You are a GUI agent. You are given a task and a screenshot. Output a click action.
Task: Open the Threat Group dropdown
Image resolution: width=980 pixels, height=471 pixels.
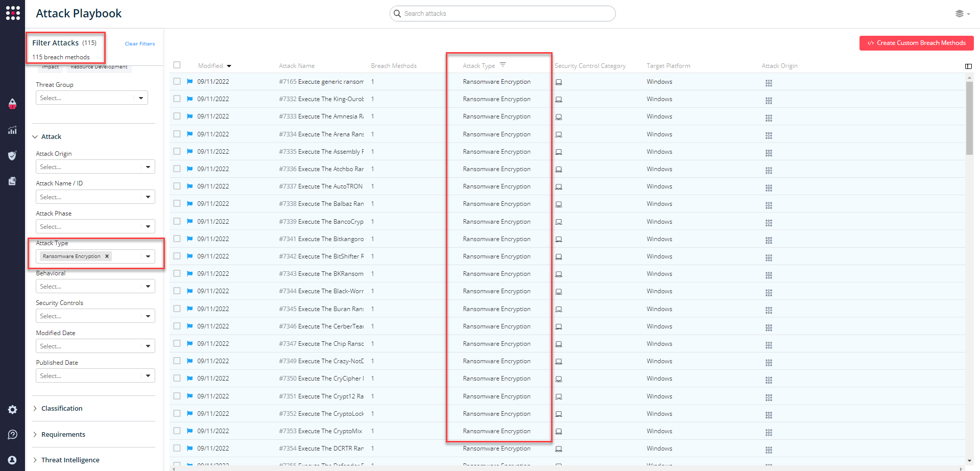click(91, 98)
